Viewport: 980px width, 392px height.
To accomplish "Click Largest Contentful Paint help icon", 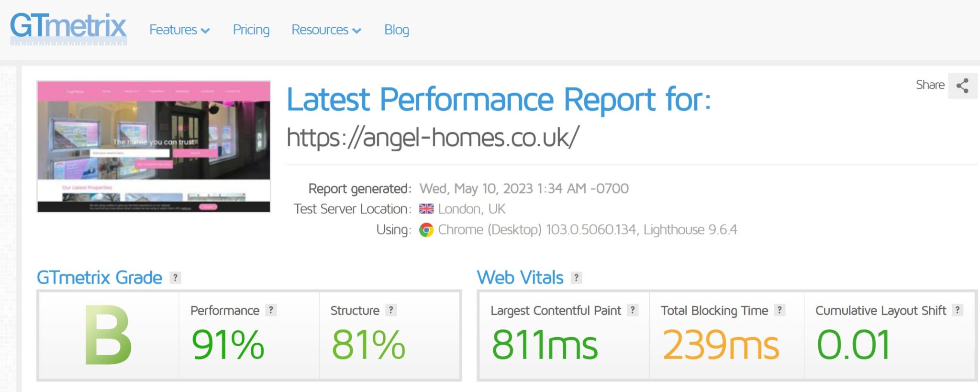I will pos(633,310).
